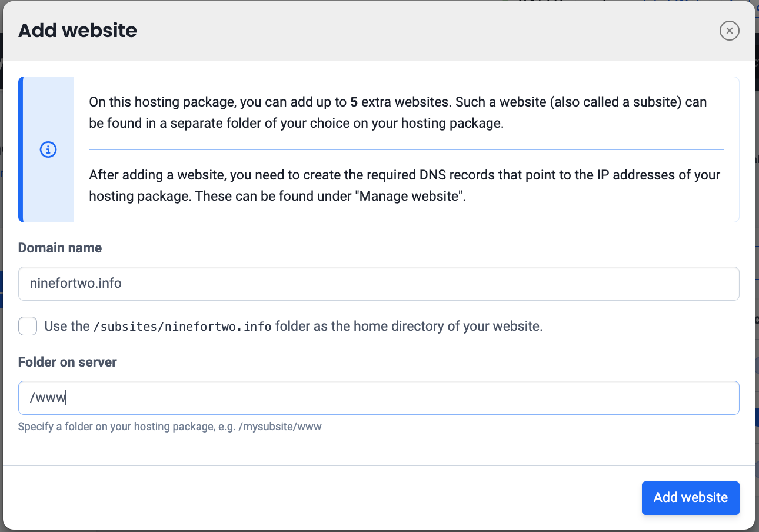Viewport: 759px width, 532px height.
Task: Click the "Specify a folder" helper text
Action: pyautogui.click(x=169, y=427)
